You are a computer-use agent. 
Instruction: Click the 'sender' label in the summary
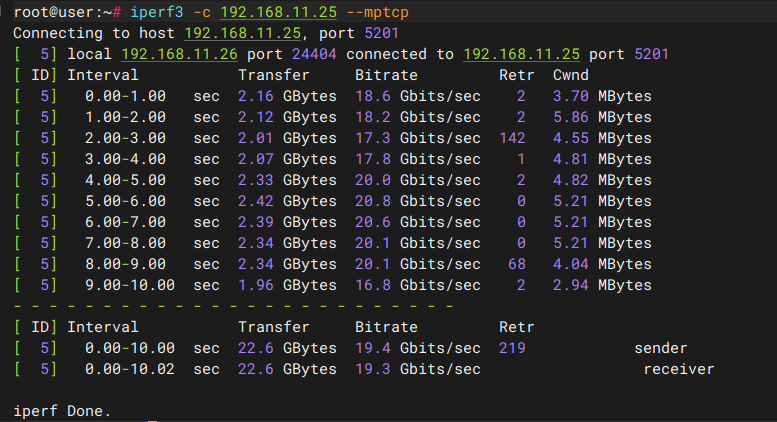click(661, 348)
